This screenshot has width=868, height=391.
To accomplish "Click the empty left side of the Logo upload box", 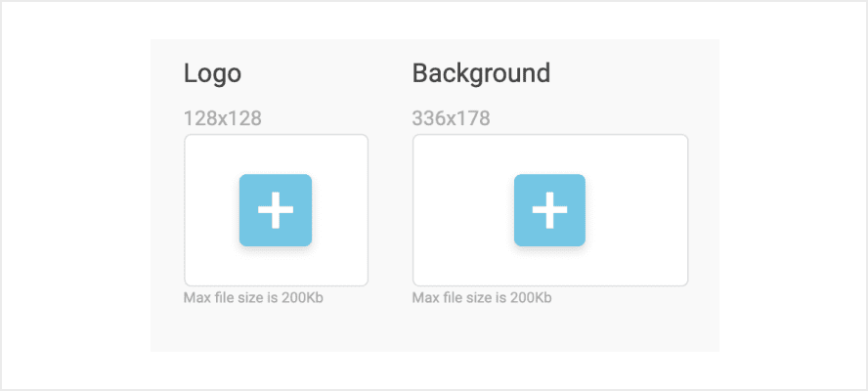I will coord(210,210).
